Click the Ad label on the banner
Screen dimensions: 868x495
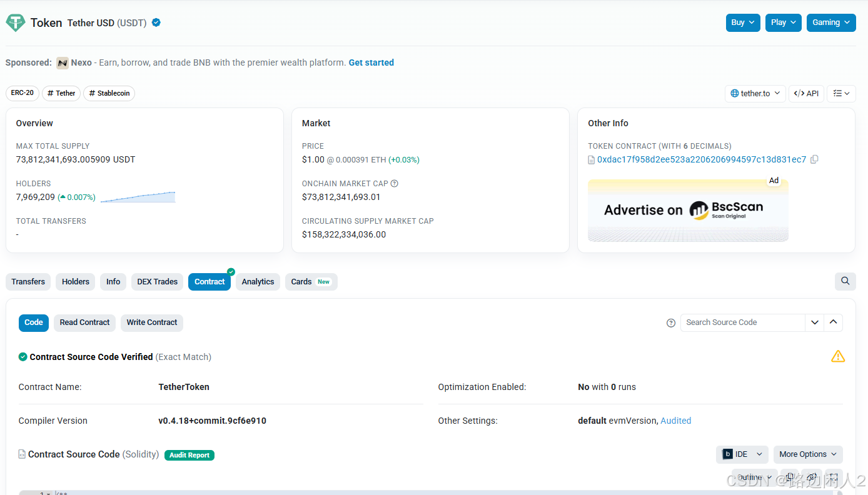click(774, 181)
